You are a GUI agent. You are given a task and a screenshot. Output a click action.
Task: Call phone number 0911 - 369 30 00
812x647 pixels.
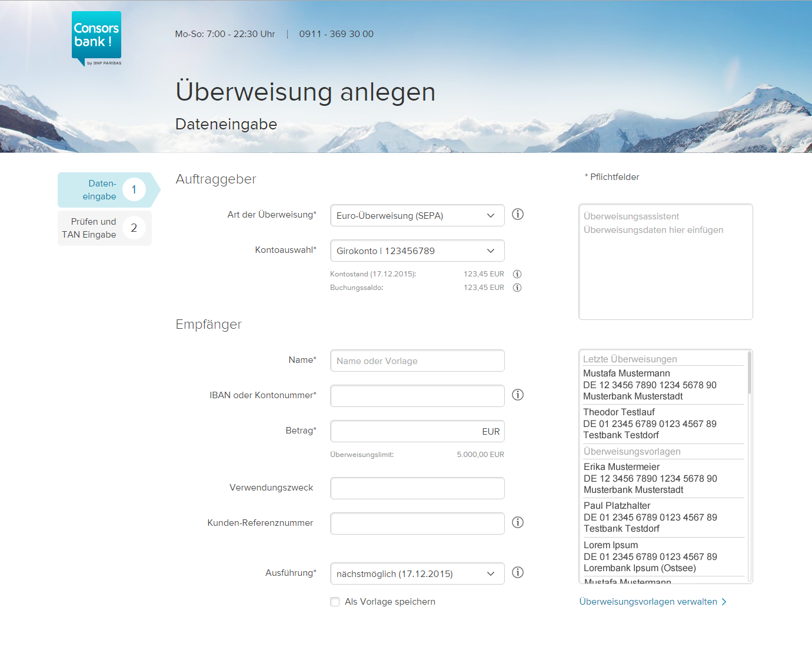point(336,34)
